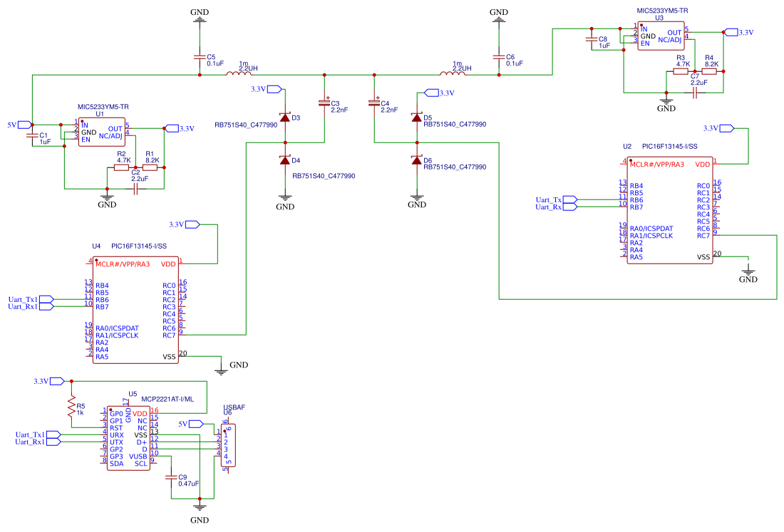Select the 2.2UH inductor beside C6
The height and width of the screenshot is (532, 784).
[x=453, y=74]
